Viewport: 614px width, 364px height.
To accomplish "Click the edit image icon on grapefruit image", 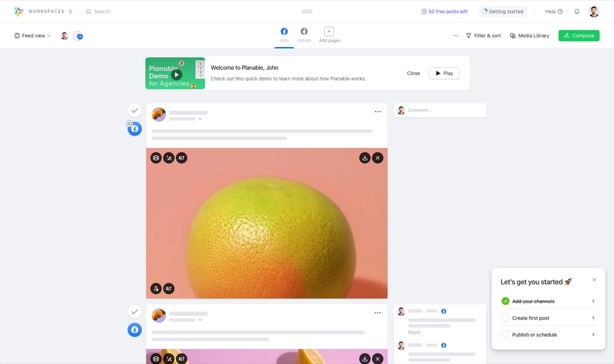I will coord(169,158).
